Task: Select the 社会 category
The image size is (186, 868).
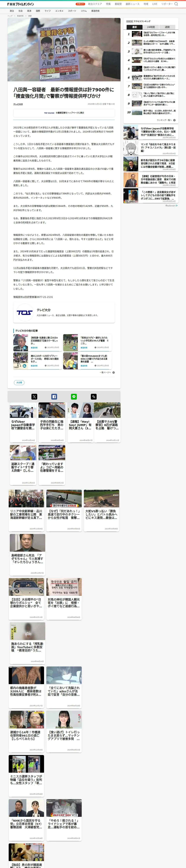Action: coord(21,11)
